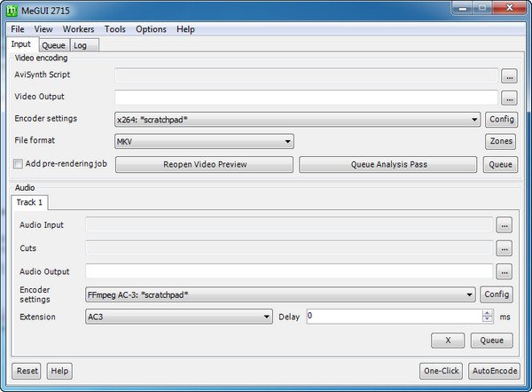The width and height of the screenshot is (532, 392).
Task: Enable Add pre-rendering job checkbox
Action: click(x=18, y=164)
